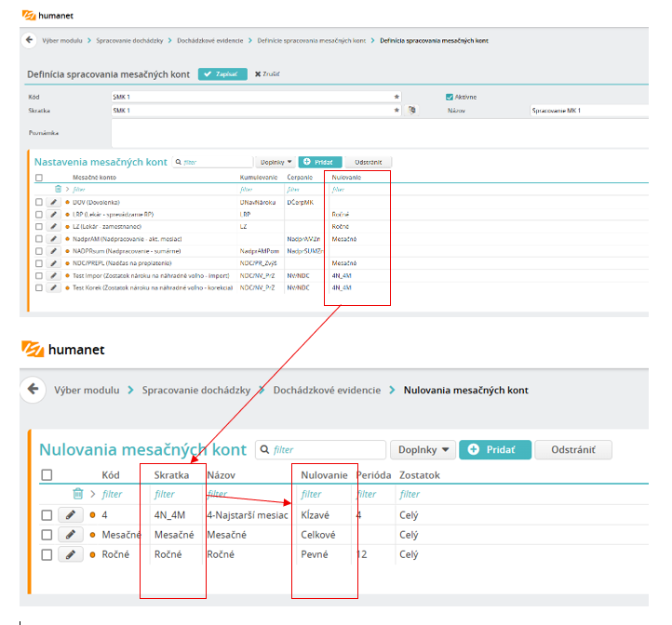Edit the 4N_4M zeroing row with pencil
The height and width of the screenshot is (625, 672).
point(71,515)
